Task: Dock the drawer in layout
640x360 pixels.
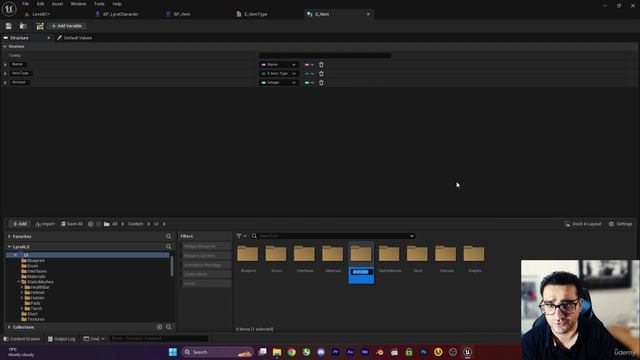Action: coord(583,224)
